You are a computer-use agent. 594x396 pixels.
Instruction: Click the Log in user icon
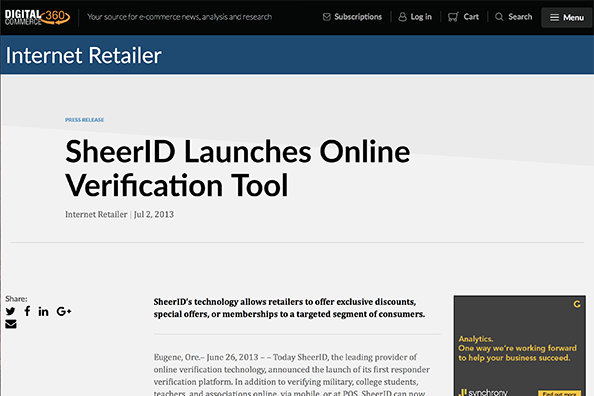tap(402, 17)
